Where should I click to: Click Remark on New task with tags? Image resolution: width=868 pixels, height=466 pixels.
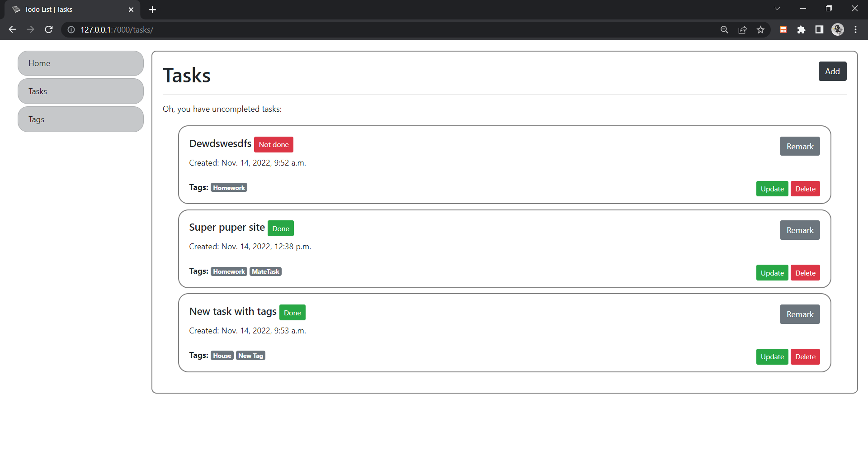pos(799,314)
